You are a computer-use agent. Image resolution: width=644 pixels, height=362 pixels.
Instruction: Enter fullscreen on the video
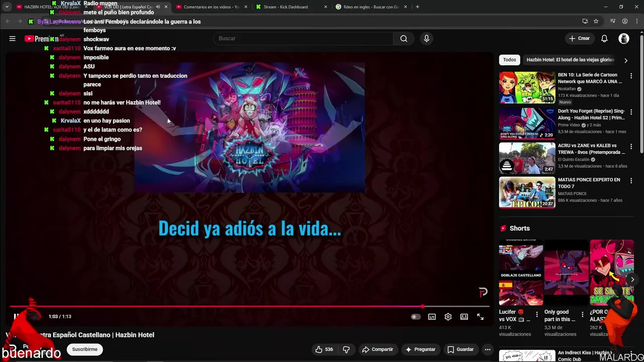click(480, 317)
